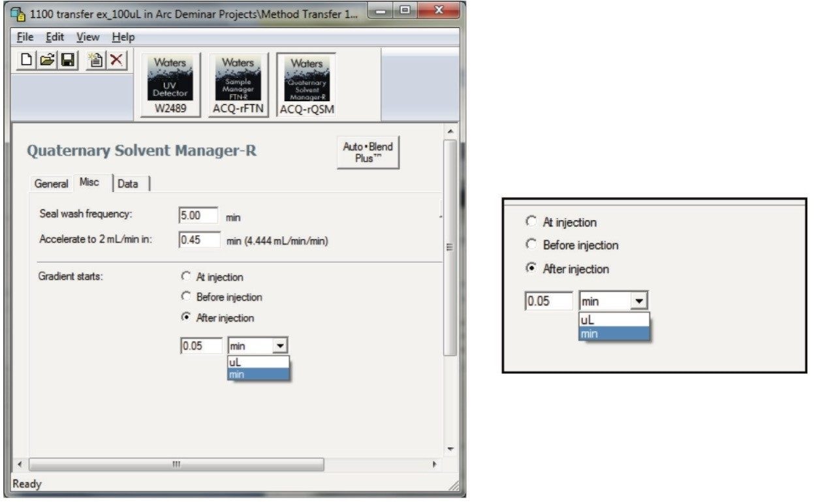
Task: Click the New method toolbar icon
Action: [26, 60]
